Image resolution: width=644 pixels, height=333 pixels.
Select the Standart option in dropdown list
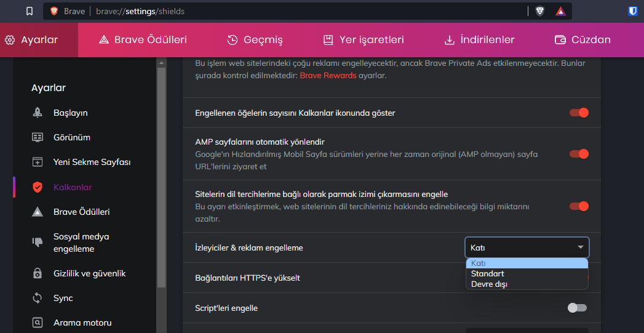(527, 274)
